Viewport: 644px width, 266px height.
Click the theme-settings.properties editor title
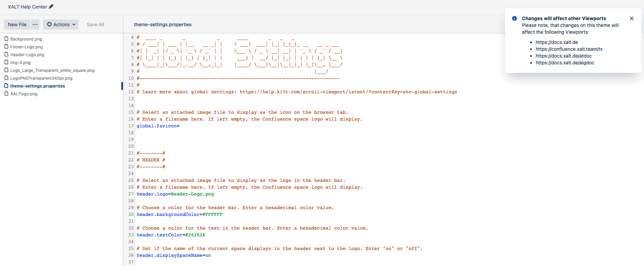[163, 25]
